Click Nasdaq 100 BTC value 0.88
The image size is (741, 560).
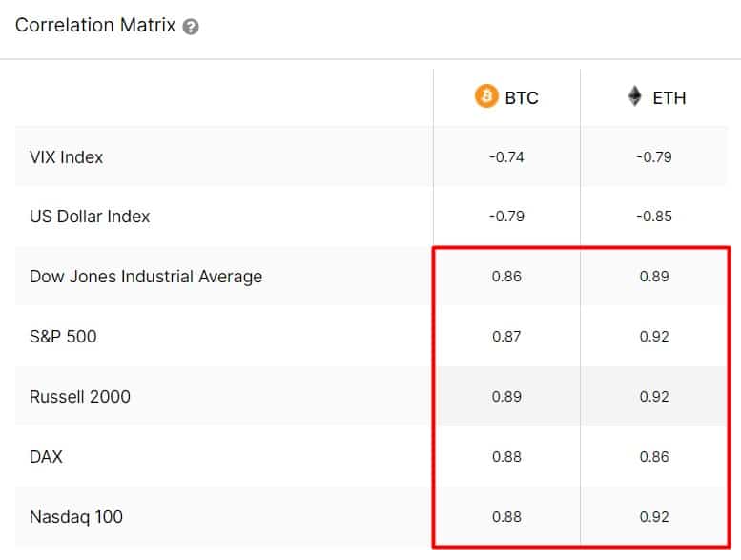click(x=506, y=516)
